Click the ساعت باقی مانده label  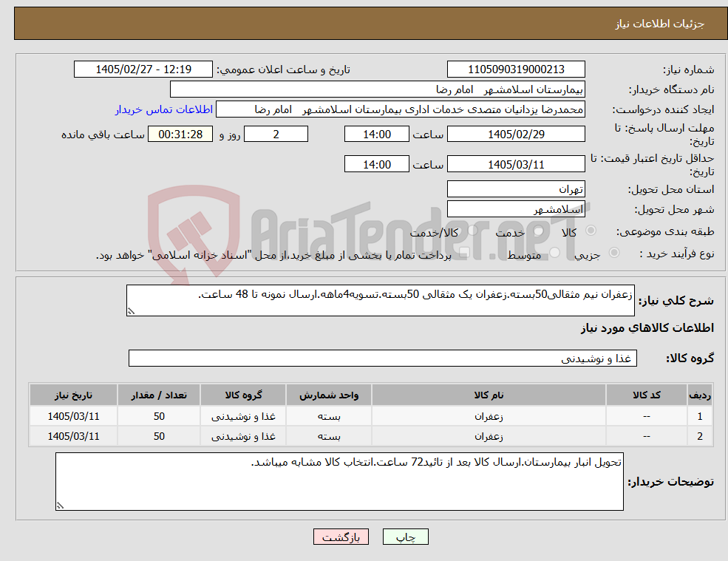click(x=103, y=135)
